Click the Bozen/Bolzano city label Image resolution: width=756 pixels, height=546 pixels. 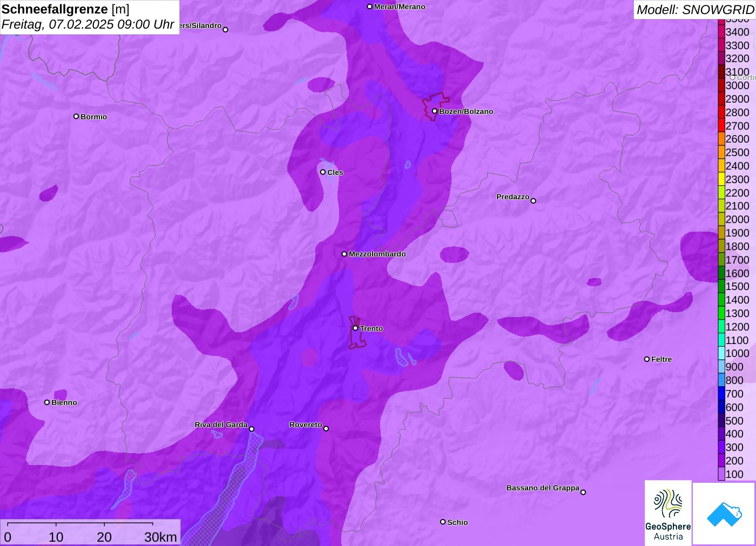click(x=466, y=111)
